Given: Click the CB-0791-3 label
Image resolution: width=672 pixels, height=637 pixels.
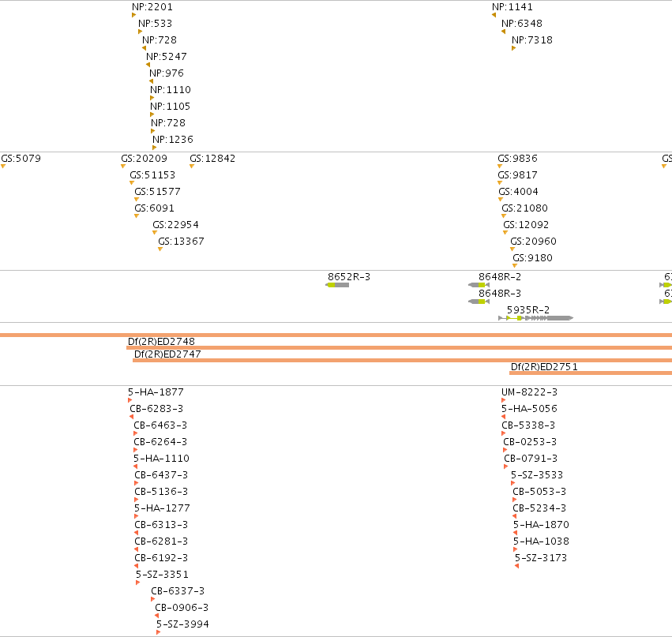Looking at the screenshot, I should (x=531, y=459).
